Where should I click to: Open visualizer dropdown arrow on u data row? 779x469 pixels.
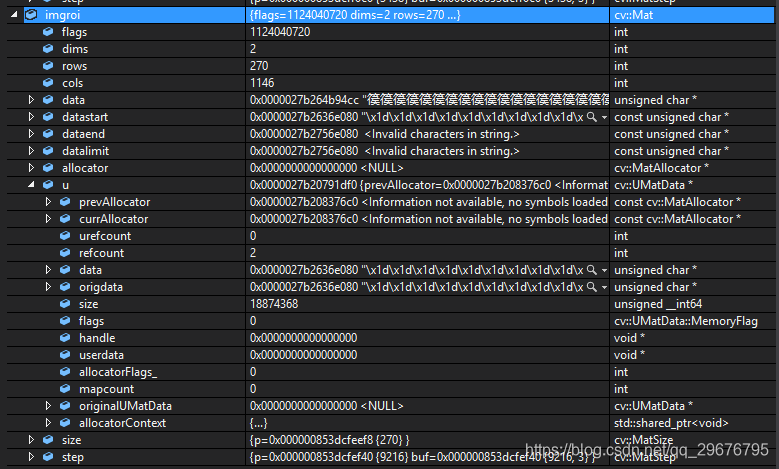[604, 270]
